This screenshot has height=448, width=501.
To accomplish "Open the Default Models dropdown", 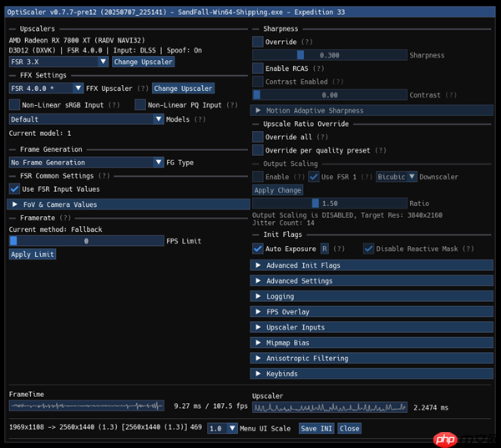I will coord(86,119).
